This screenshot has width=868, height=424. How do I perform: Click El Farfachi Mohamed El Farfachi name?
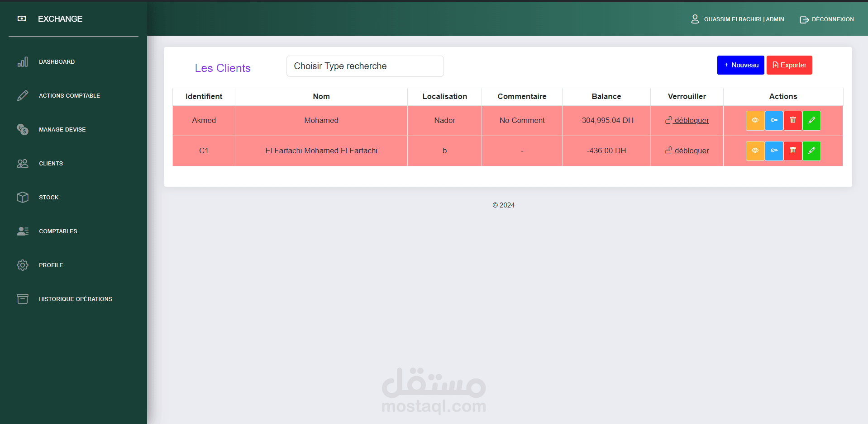pyautogui.click(x=321, y=151)
